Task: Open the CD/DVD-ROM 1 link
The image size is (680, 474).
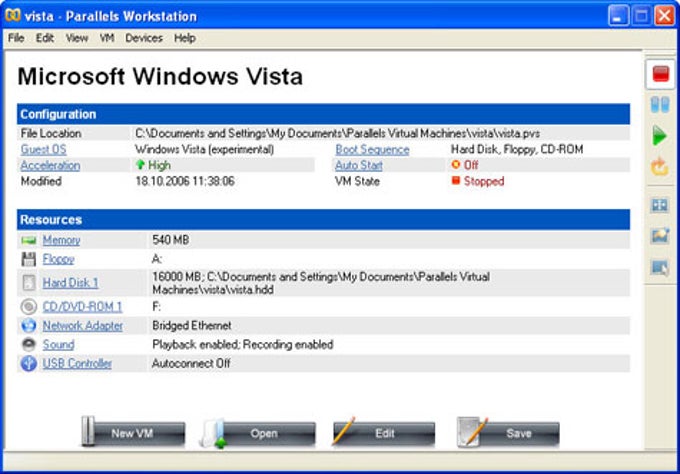Action: (82, 307)
